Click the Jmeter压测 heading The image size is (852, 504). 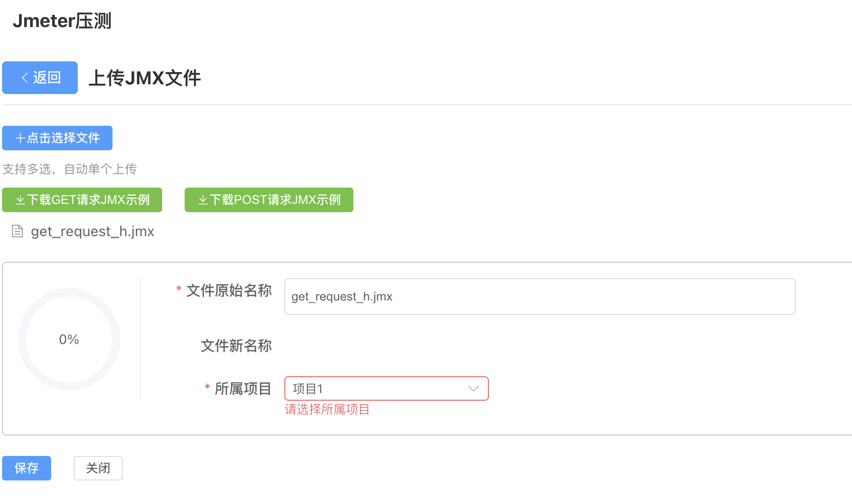point(61,21)
